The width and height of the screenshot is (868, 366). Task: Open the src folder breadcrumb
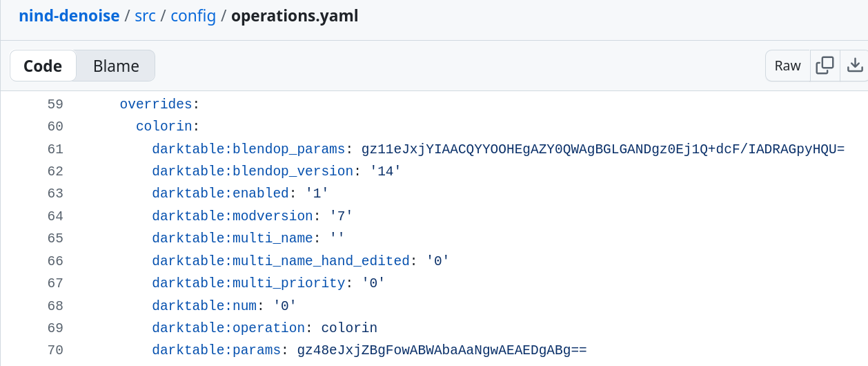click(145, 16)
